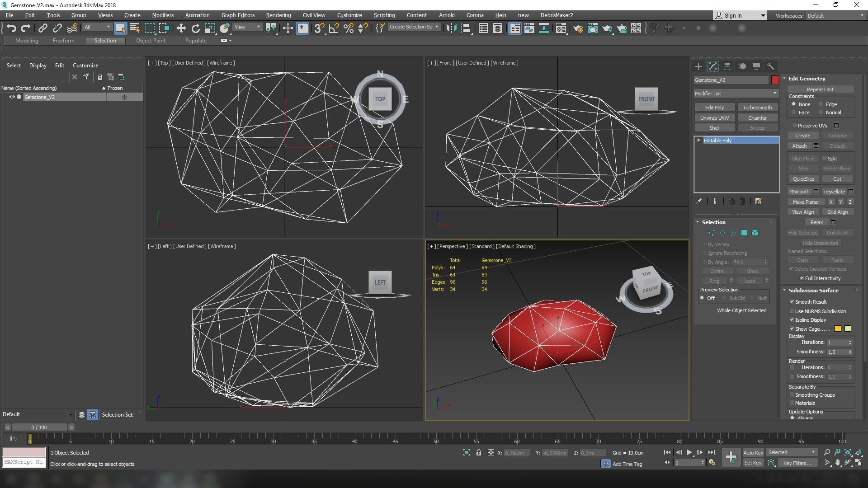Screen dimensions: 868x488
Task: Activate Polygon sub-object selection icon
Action: point(744,233)
